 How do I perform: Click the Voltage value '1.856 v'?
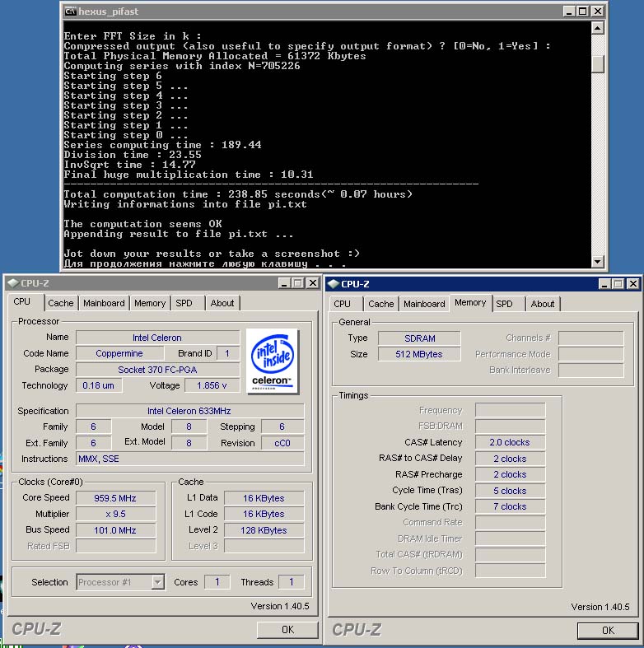(x=212, y=385)
